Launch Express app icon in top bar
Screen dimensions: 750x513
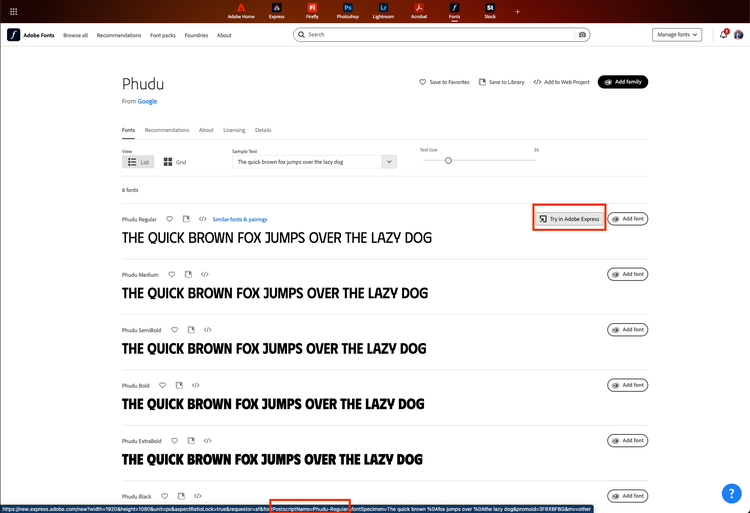276,11
